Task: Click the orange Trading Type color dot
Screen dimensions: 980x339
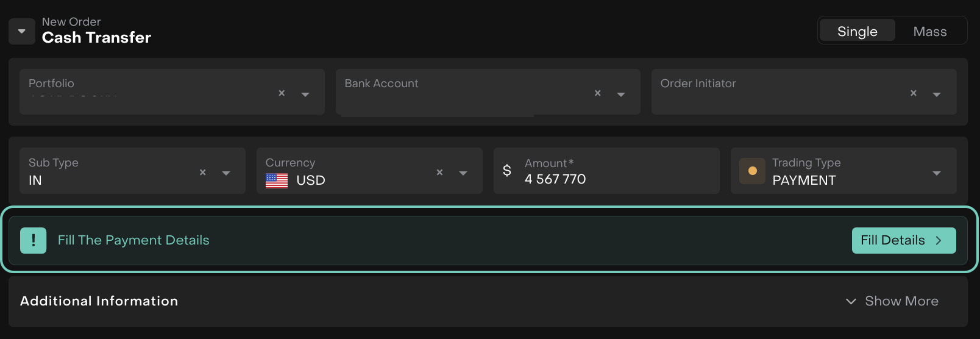Action: coord(753,171)
